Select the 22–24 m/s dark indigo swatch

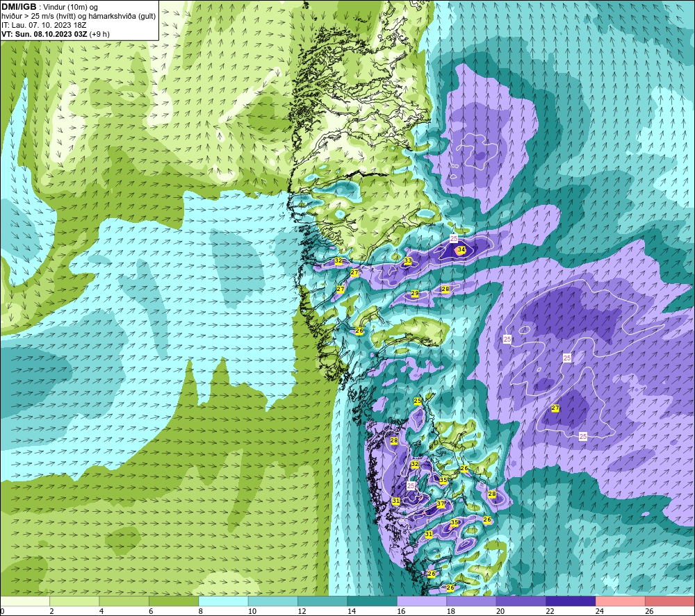(571, 601)
